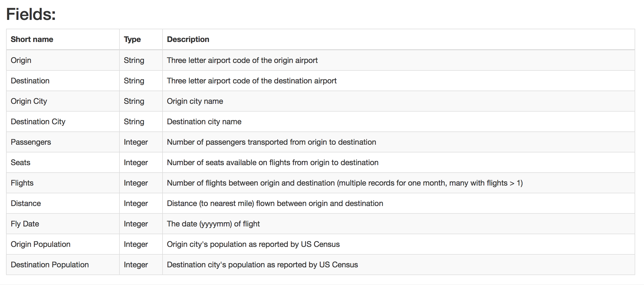
Task: Click the 'Fields:' heading
Action: point(31,14)
